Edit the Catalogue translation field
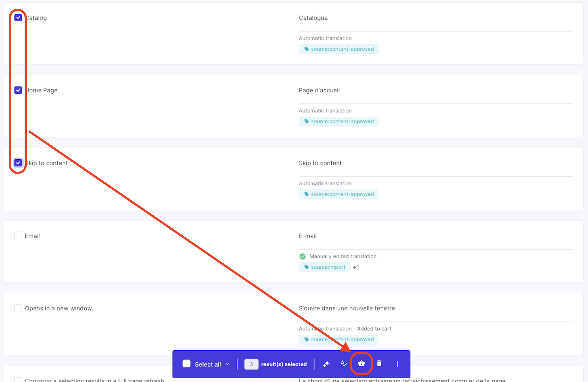588x382 pixels. pyautogui.click(x=313, y=18)
